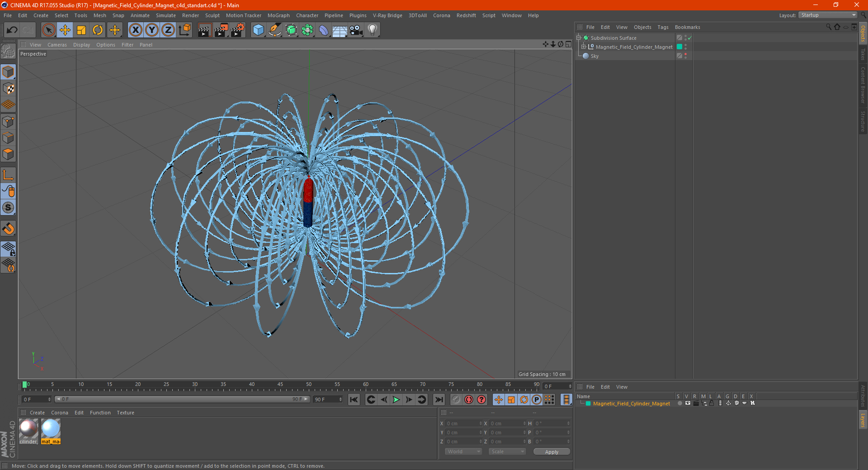
Task: Click Render View clapperboard icon
Action: (204, 30)
